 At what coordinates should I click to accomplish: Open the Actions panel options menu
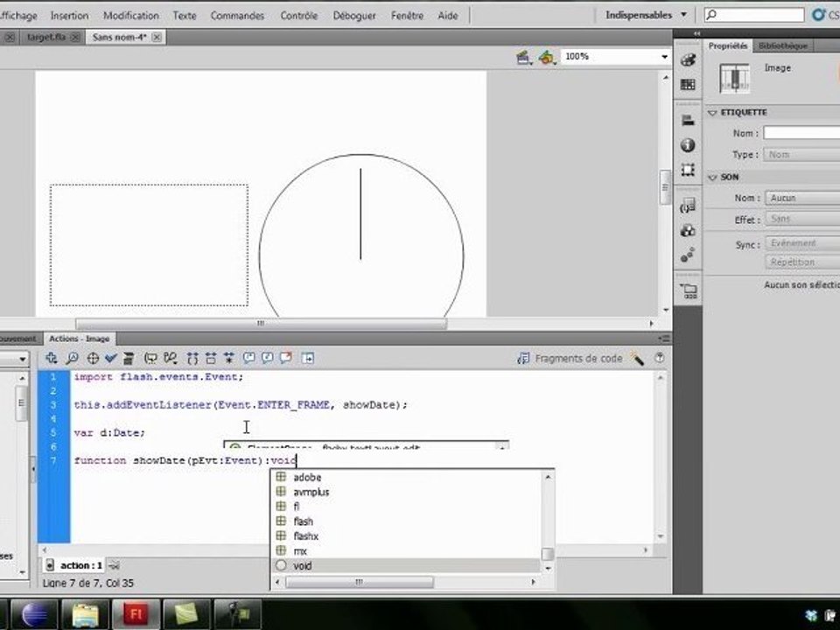tap(664, 339)
